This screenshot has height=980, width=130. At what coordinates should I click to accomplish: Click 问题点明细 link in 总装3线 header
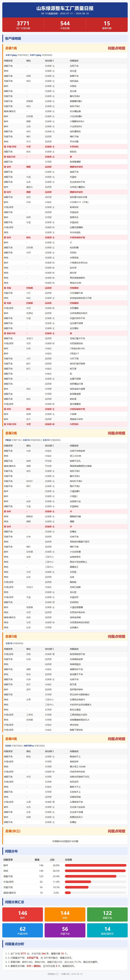(116, 636)
